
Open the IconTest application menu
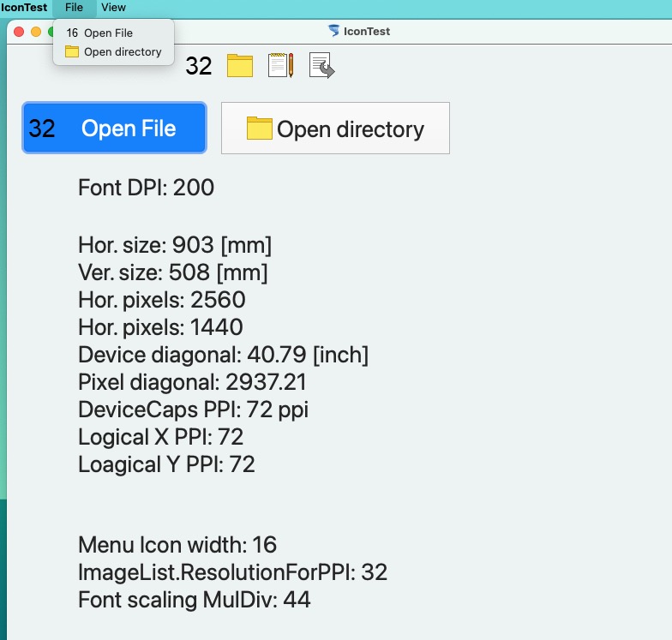click(24, 7)
